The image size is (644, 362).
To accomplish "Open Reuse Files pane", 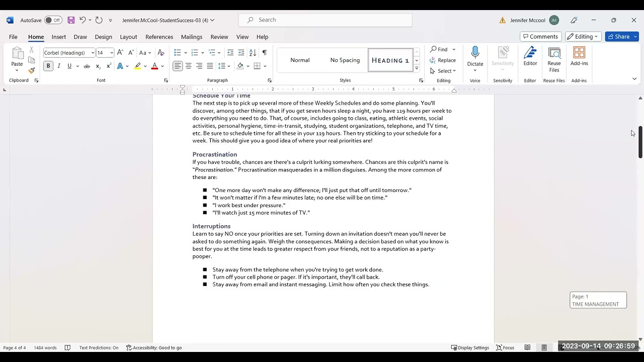I will [554, 60].
